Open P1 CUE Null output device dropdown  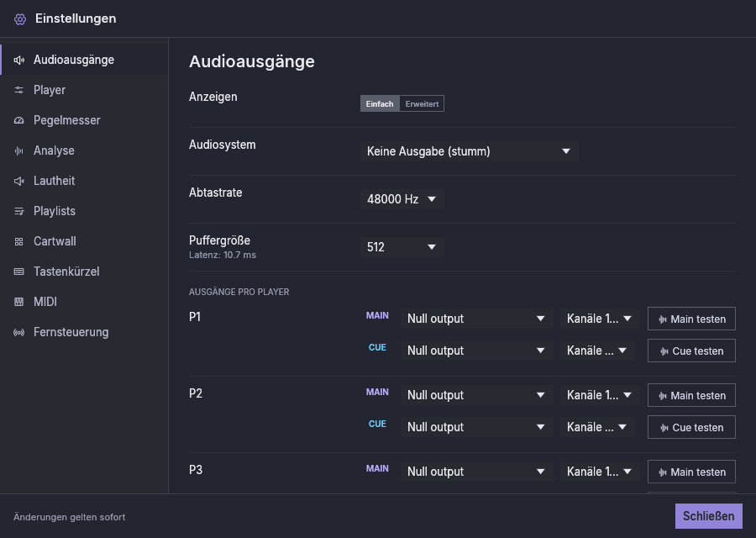pos(476,351)
